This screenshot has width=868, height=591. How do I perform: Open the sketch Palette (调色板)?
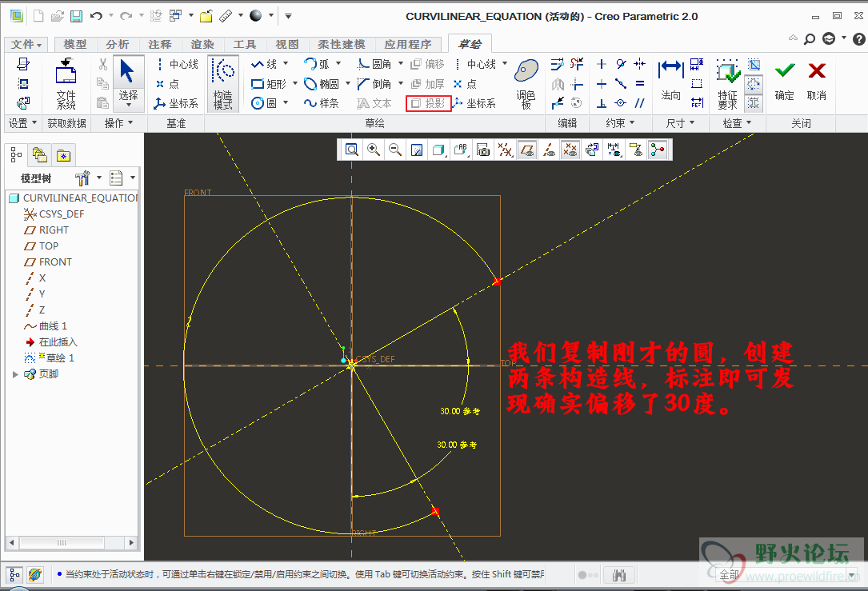pyautogui.click(x=526, y=84)
